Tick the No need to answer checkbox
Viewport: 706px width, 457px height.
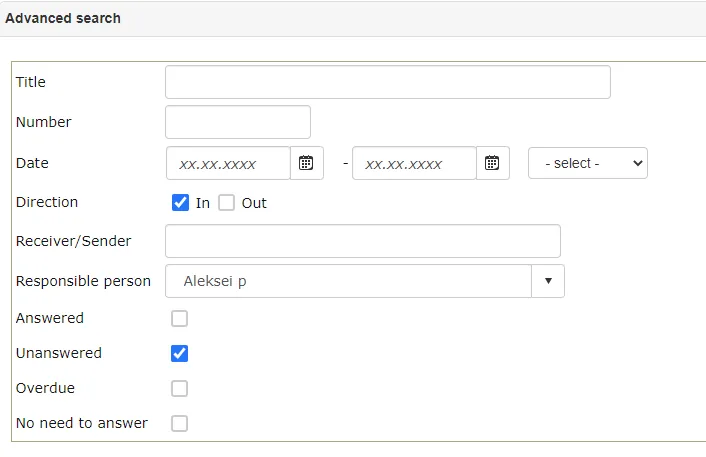click(179, 423)
